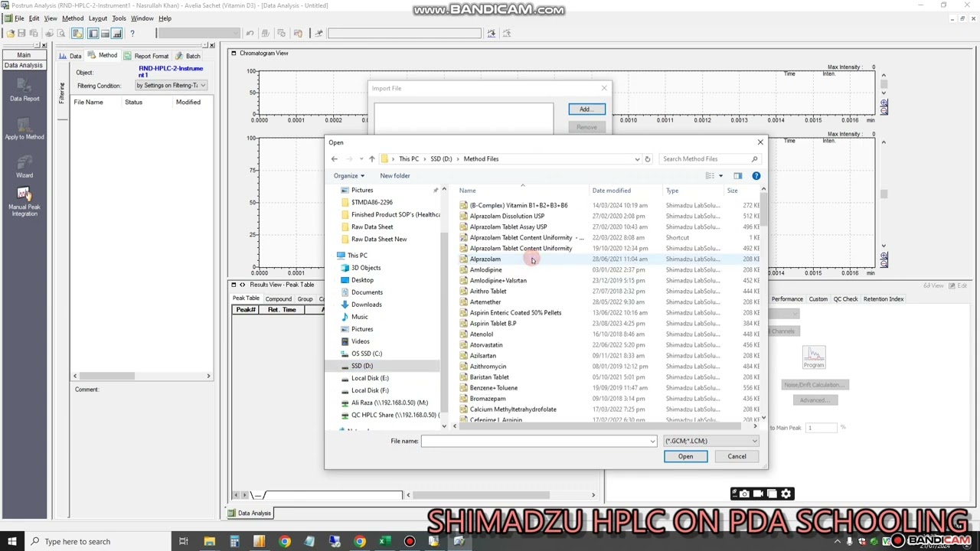Sort files by Date modified column
This screenshot has height=551, width=980.
(x=611, y=191)
